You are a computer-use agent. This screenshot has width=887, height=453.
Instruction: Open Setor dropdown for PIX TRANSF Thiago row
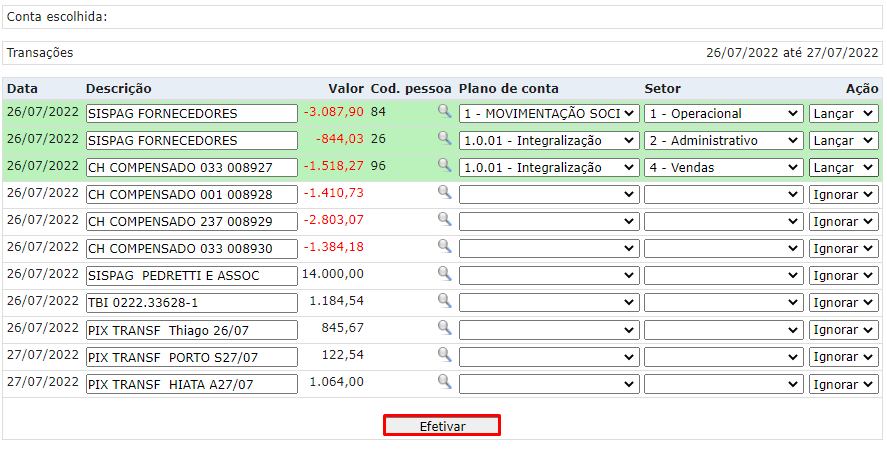coord(724,330)
